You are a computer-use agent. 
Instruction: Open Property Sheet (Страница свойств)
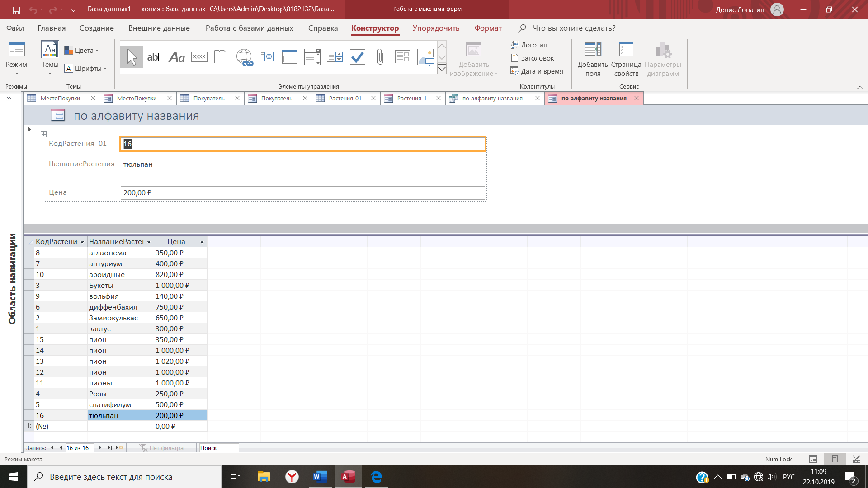click(x=626, y=59)
